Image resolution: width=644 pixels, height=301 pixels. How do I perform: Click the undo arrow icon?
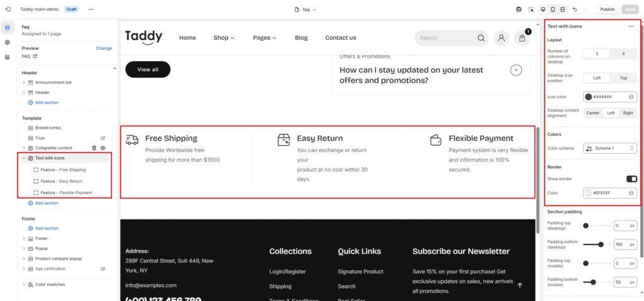(x=575, y=9)
